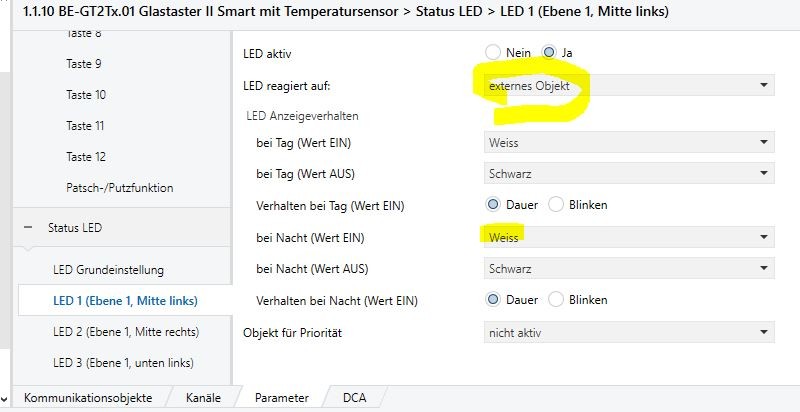This screenshot has width=800, height=412.
Task: Open 'Objekt für Priorität' dropdown
Action: (x=628, y=332)
